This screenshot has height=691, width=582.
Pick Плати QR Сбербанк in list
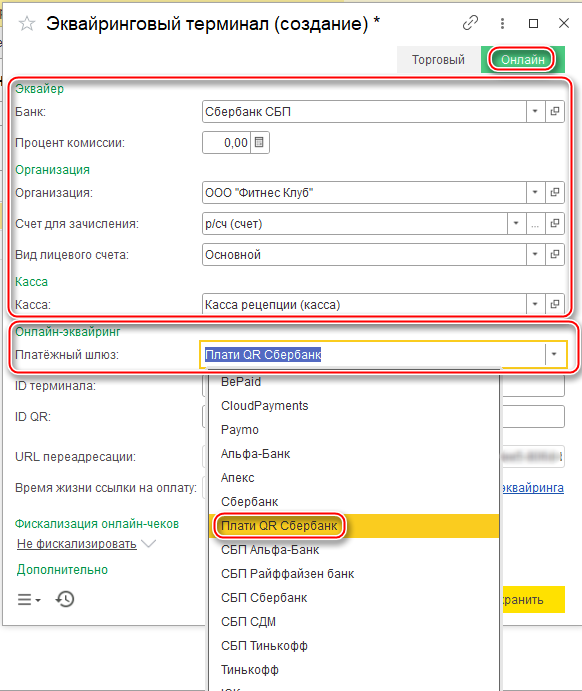(354, 526)
